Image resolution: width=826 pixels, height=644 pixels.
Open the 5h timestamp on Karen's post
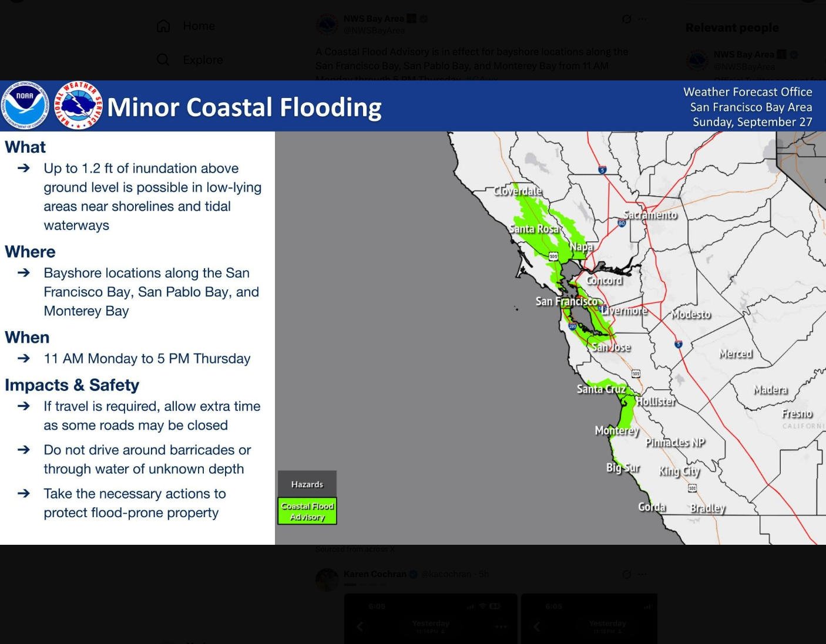point(483,574)
